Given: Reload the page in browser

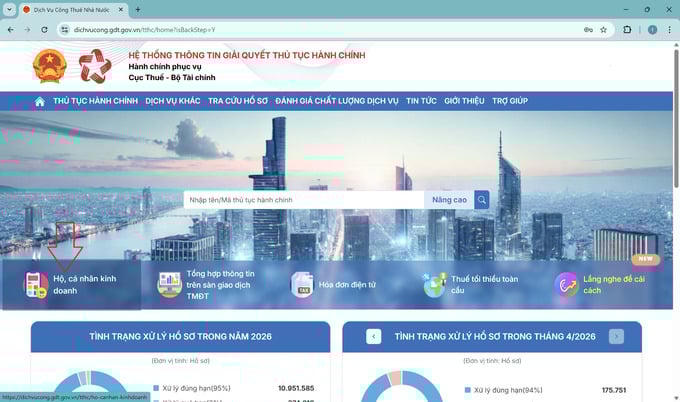Looking at the screenshot, I should coord(44,29).
